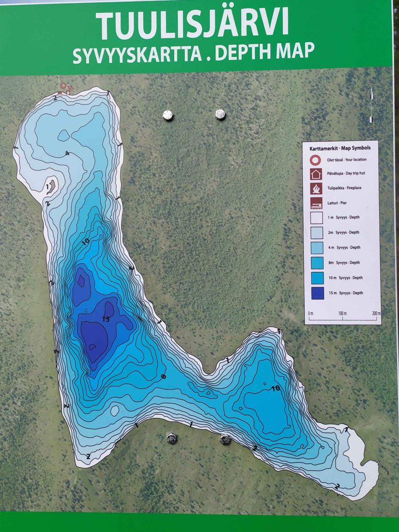Select the 15 m depth legend swatch
The height and width of the screenshot is (532, 399).
tap(317, 293)
